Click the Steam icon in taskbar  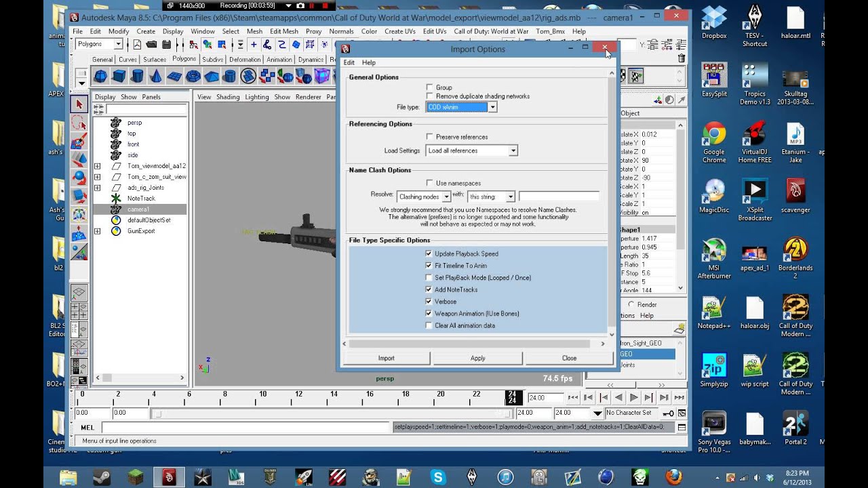102,476
